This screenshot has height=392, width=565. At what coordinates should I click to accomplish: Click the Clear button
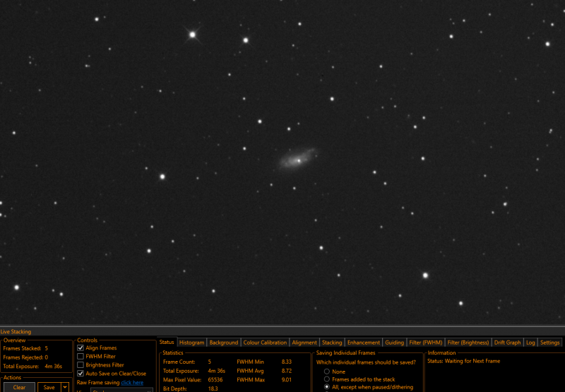(20, 387)
